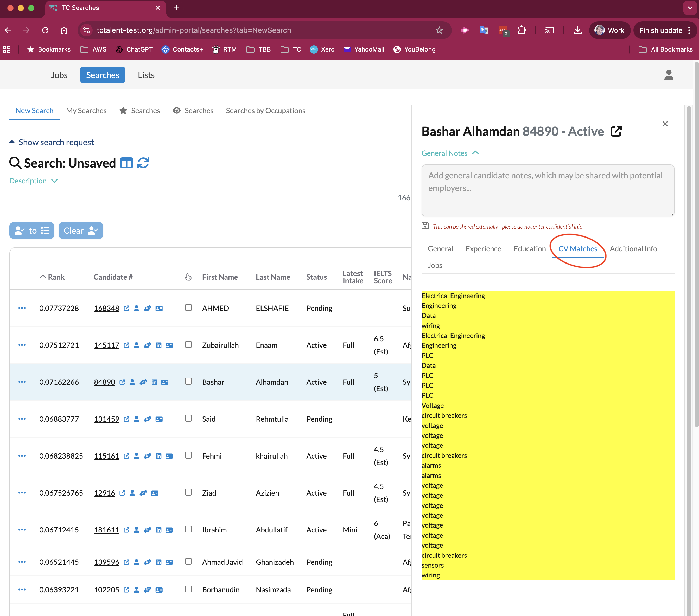
Task: Open the My Searches tab
Action: [86, 110]
